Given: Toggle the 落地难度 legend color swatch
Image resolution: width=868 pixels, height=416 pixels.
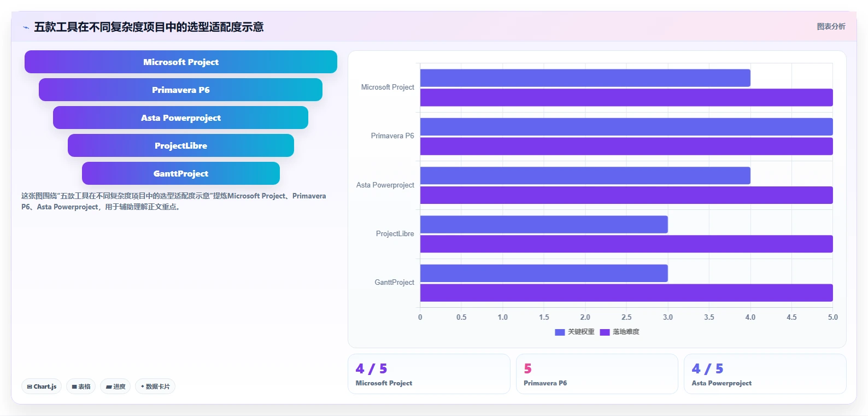Looking at the screenshot, I should (x=605, y=332).
